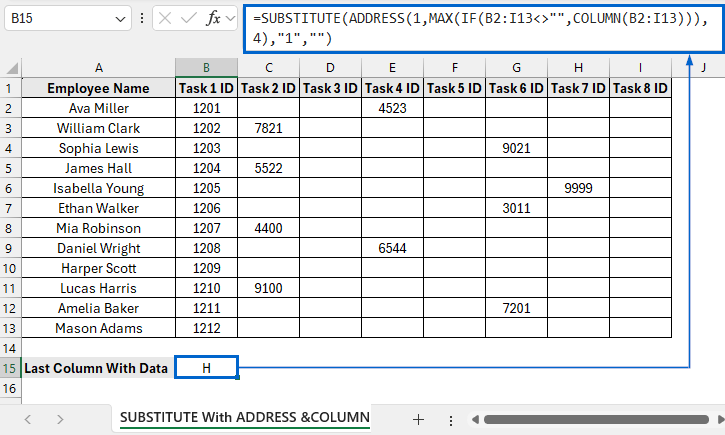Select cell containing 9999 for Isabella Young
Viewport: 725px width, 435px height.
tap(578, 188)
